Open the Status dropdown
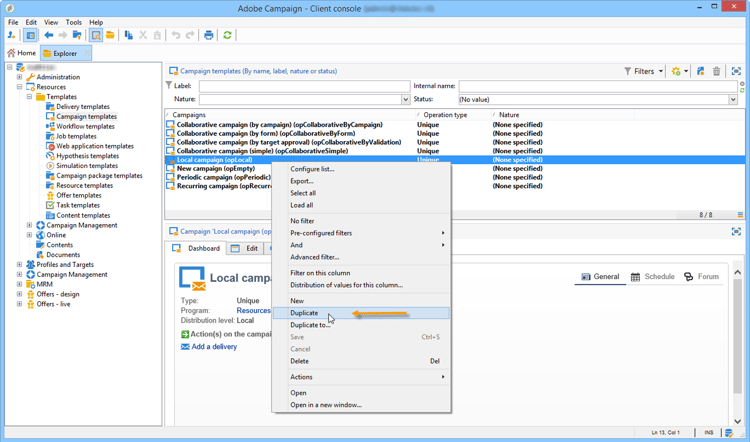This screenshot has height=442, width=750. (x=733, y=99)
